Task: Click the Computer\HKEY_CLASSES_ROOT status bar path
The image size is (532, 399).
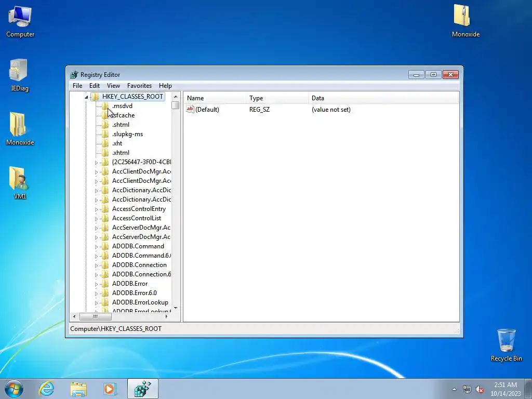Action: (x=116, y=329)
